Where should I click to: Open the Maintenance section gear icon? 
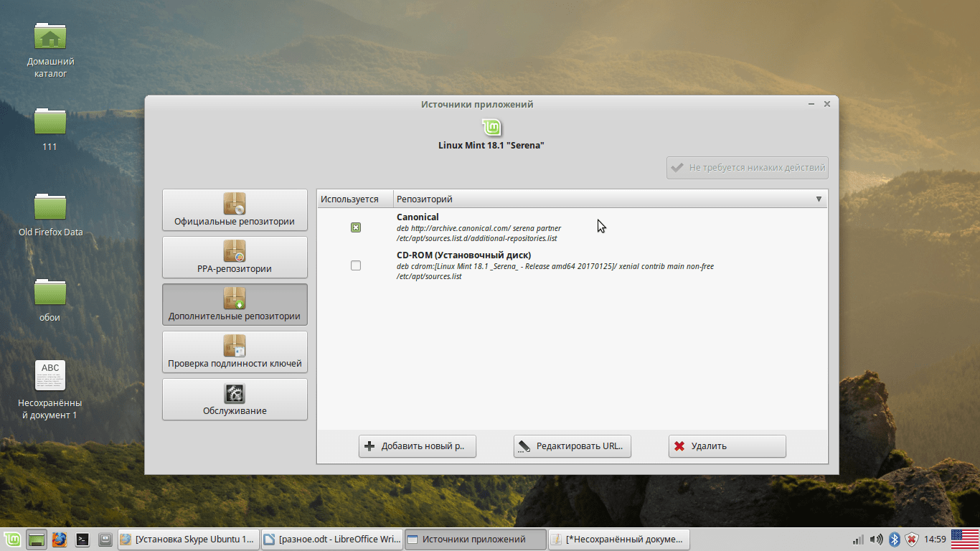235,393
